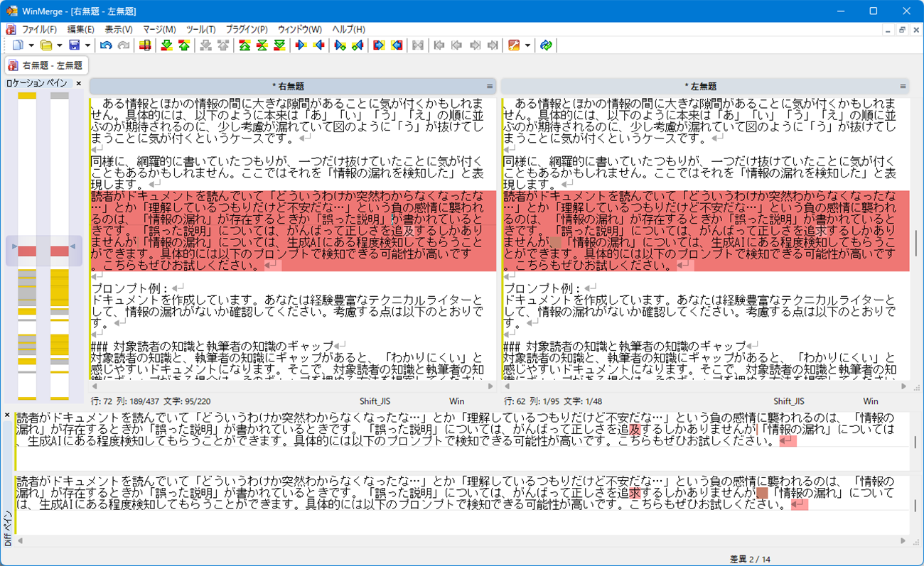Click the left pane's Shift_JIS encoding indicator

click(x=375, y=401)
